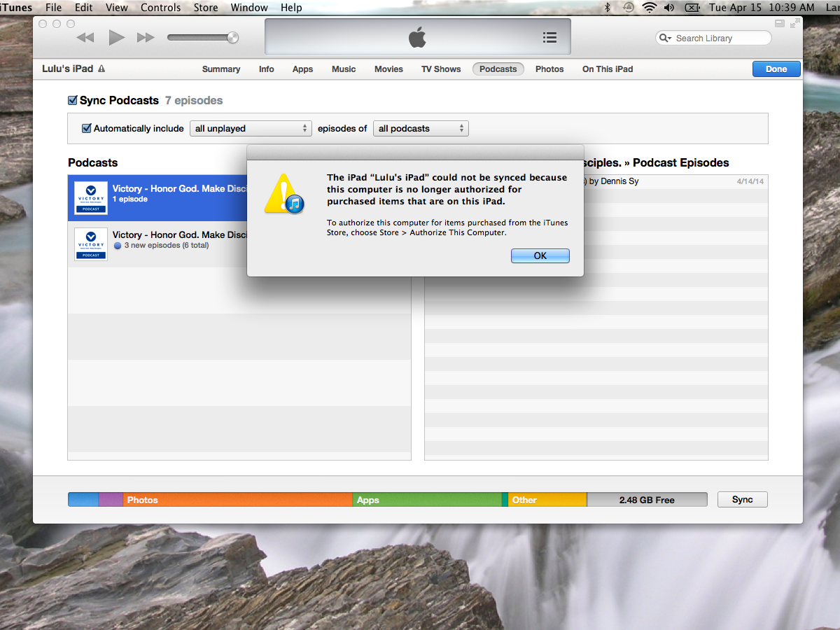This screenshot has height=630, width=840.
Task: Click the eject icon beside Lulu's iPad
Action: tap(101, 69)
